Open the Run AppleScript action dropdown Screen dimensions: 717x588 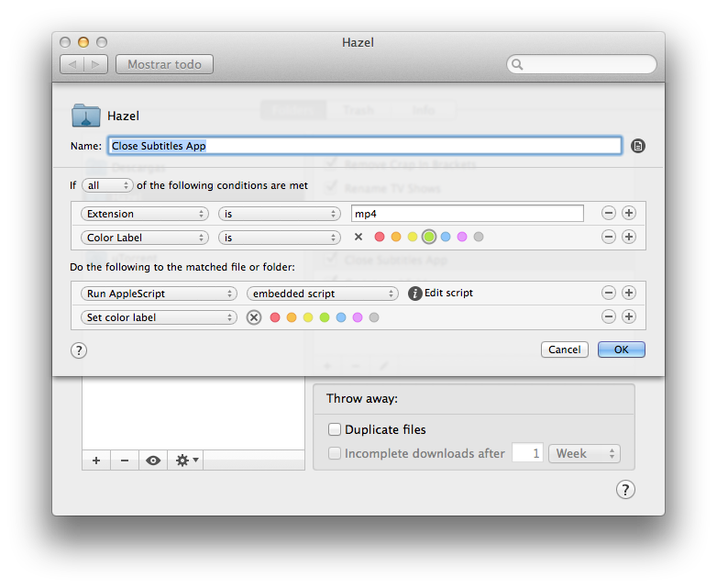(x=159, y=294)
